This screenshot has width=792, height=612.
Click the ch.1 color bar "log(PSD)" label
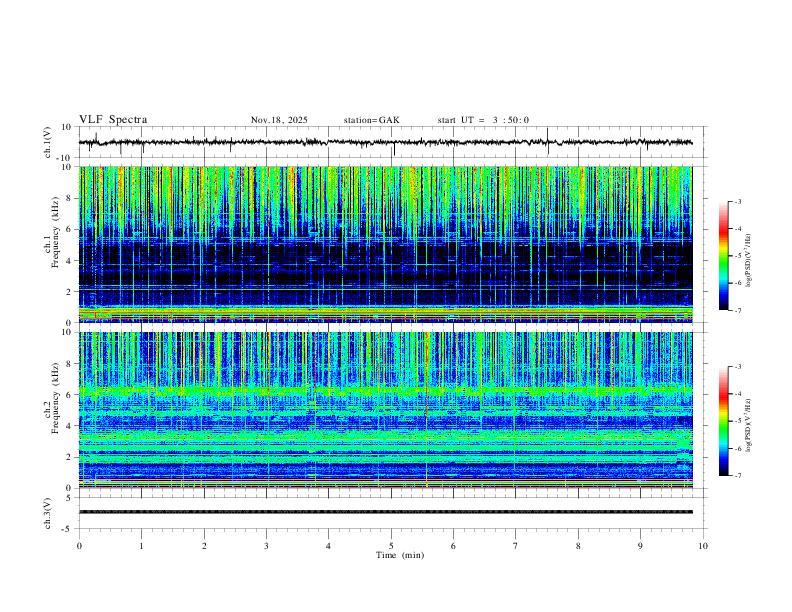coord(748,261)
